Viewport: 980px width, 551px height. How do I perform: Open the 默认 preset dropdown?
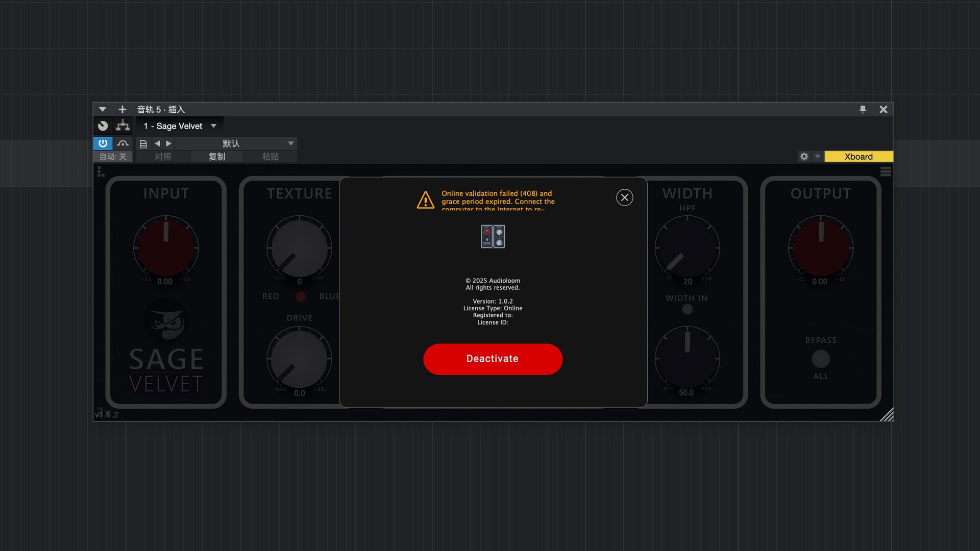290,143
